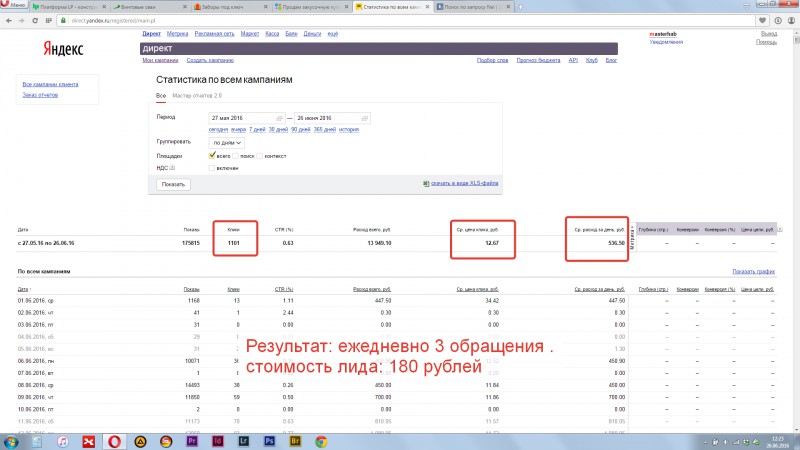This screenshot has width=800, height=450.
Task: Switch to Продам вакуумную browser tab
Action: pyautogui.click(x=312, y=7)
